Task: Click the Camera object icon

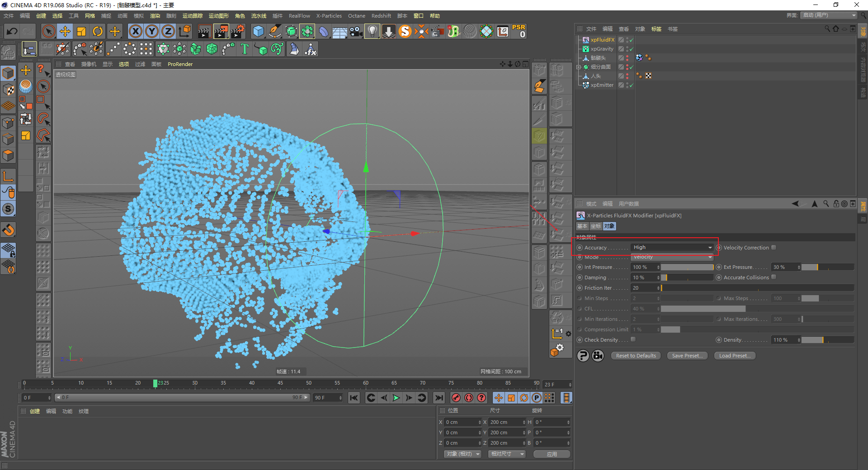Action: [356, 31]
